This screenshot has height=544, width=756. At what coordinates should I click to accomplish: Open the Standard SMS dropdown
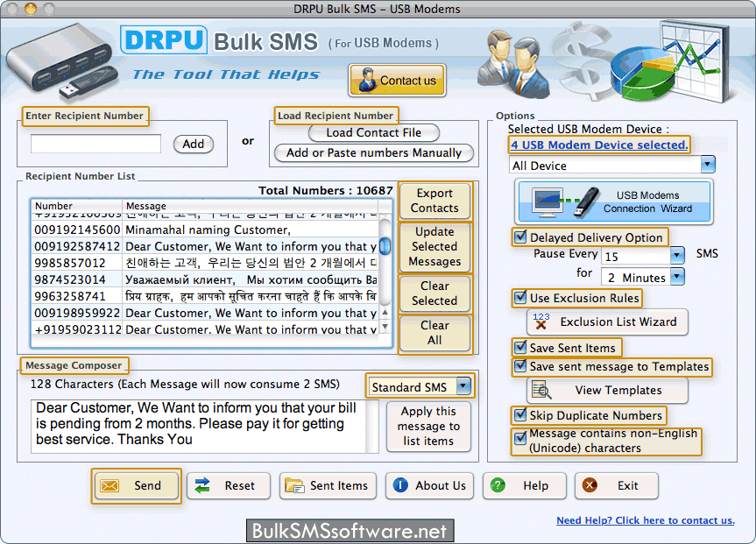coord(463,386)
